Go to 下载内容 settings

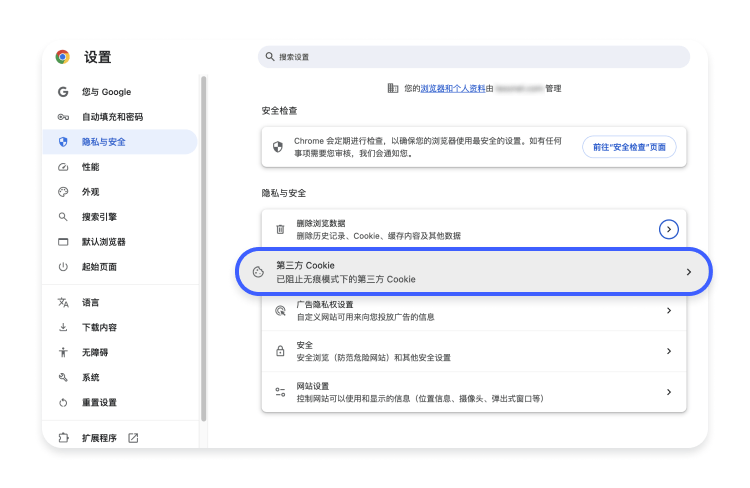pos(120,327)
